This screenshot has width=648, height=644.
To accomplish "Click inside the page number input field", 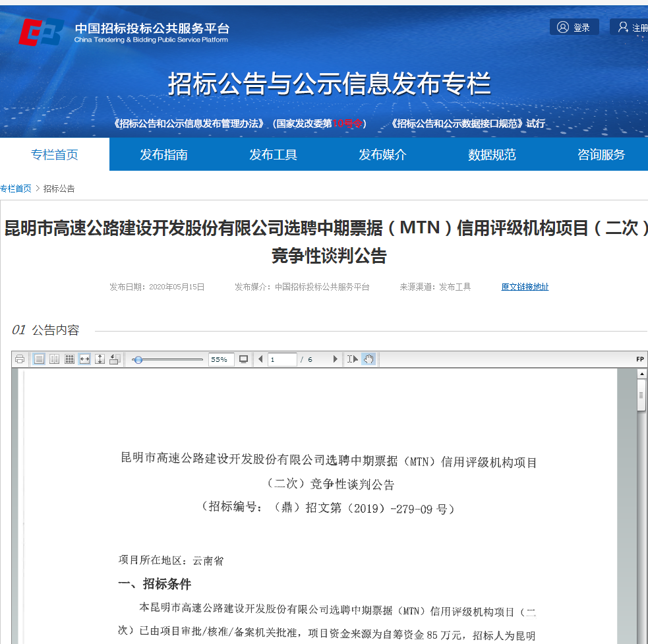I will pyautogui.click(x=282, y=359).
